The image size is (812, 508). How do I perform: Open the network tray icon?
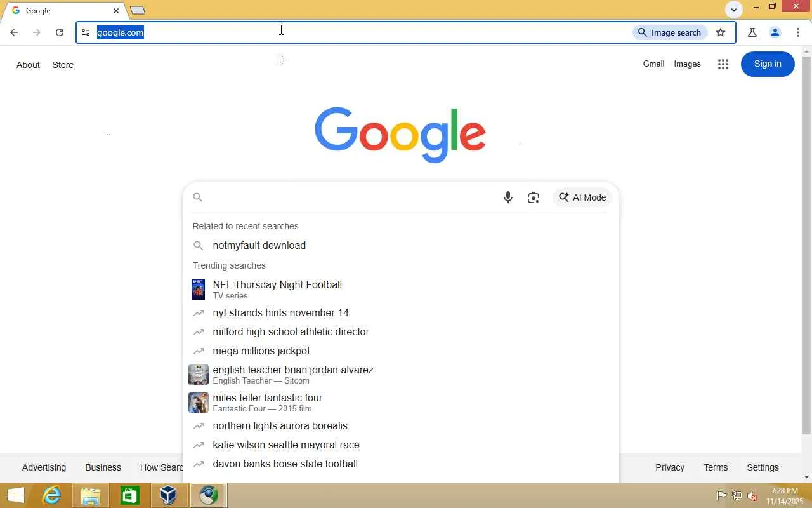click(737, 496)
